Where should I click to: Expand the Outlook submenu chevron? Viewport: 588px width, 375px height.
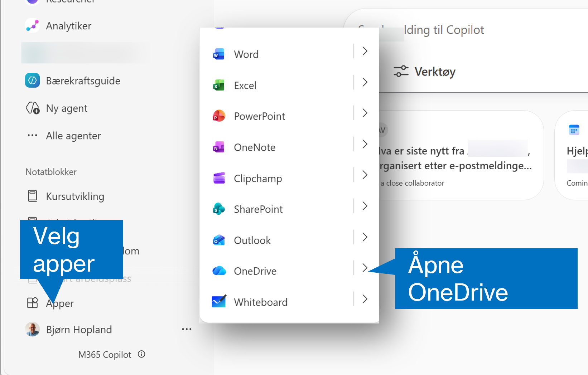tap(365, 237)
